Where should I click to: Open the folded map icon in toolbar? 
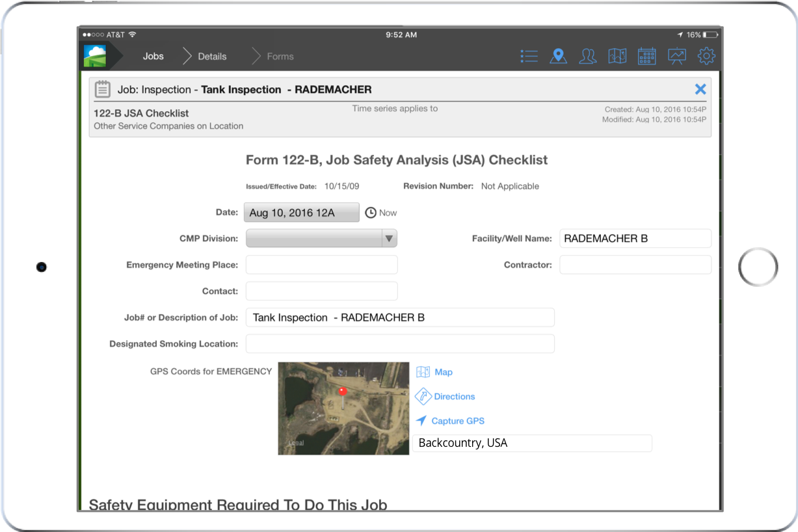(x=617, y=57)
